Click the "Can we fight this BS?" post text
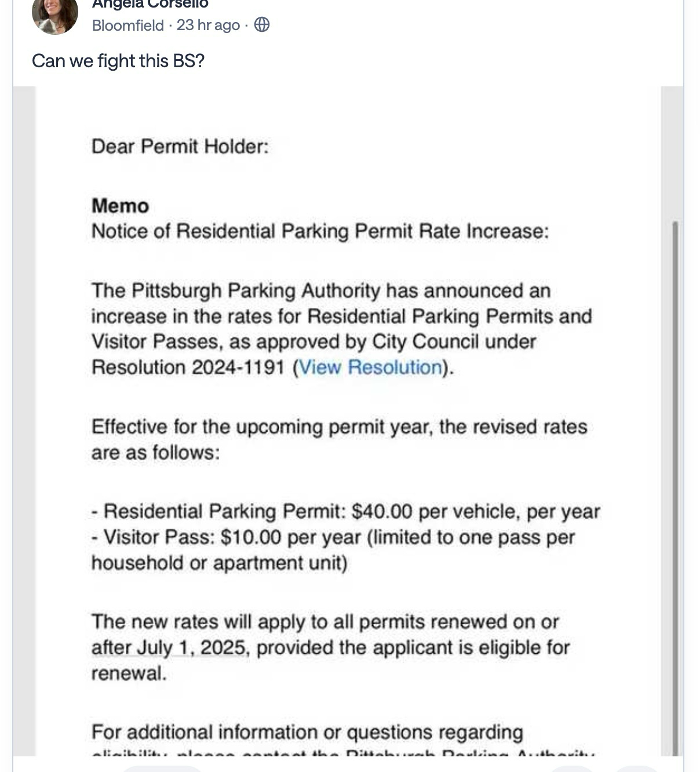Screen dimensions: 700x772 (118, 61)
